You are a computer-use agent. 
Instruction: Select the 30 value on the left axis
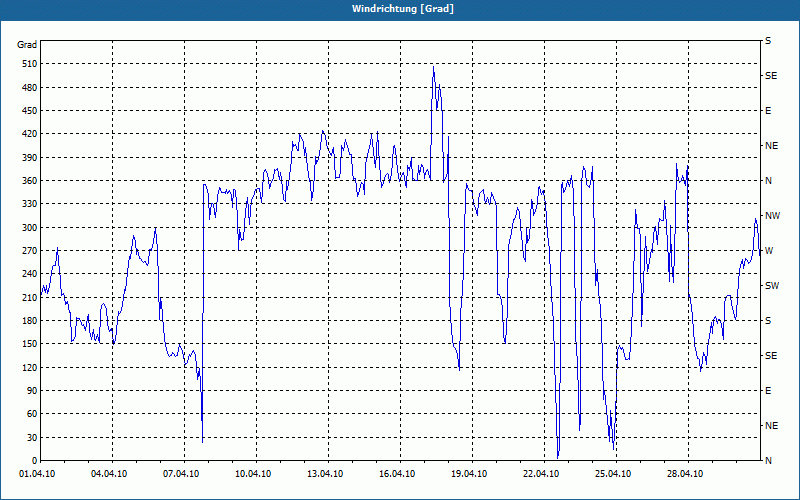click(32, 437)
